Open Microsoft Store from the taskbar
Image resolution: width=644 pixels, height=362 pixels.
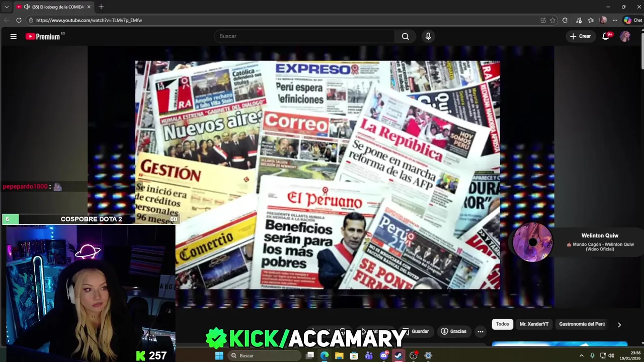[354, 355]
